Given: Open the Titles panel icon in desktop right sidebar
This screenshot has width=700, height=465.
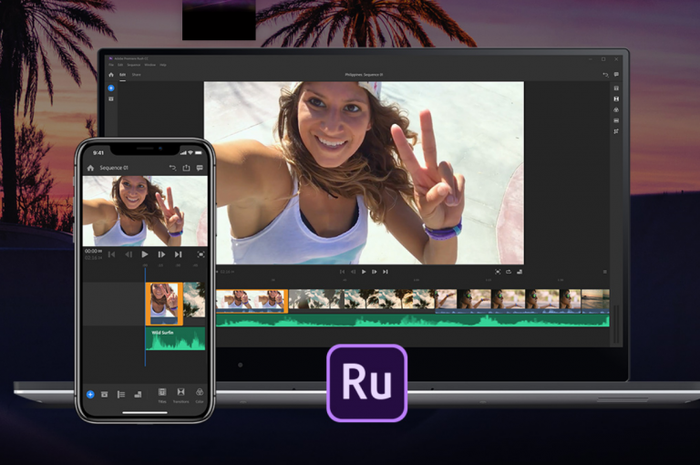Looking at the screenshot, I should tap(616, 88).
